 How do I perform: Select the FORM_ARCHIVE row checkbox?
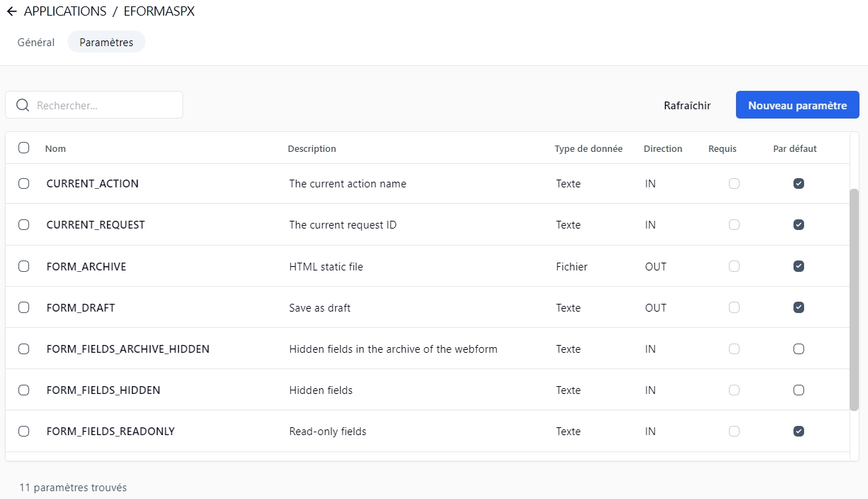(x=24, y=266)
